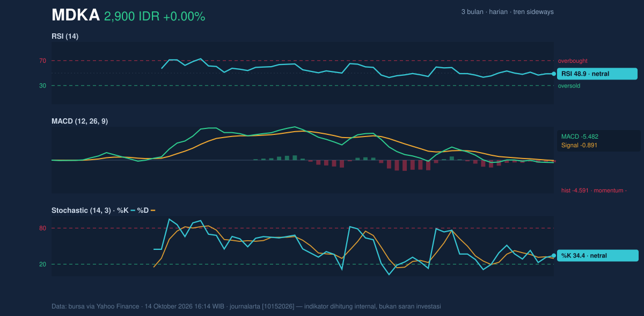The width and height of the screenshot is (644, 316).
Task: Click the RSI 70 axis label
Action: [x=42, y=61]
